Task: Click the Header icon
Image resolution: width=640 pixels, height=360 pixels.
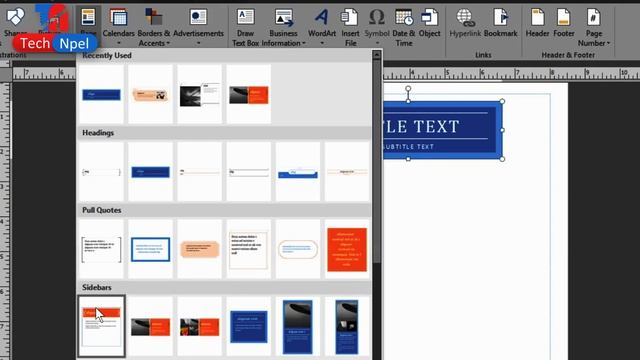Action: (537, 18)
